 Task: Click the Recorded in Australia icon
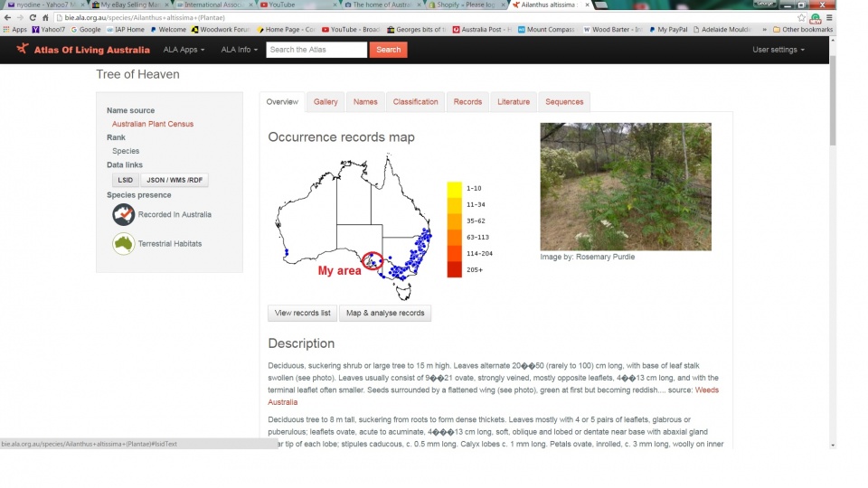(124, 214)
